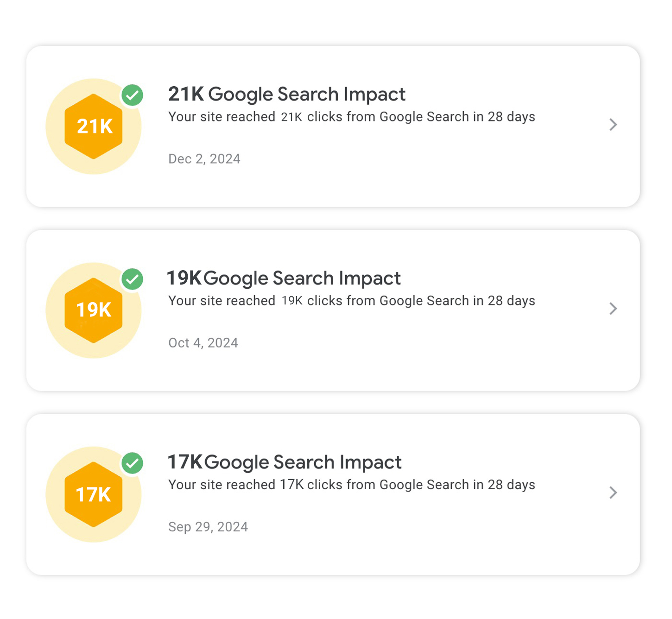
Task: Select the Dec 2, 2024 date label
Action: [204, 159]
